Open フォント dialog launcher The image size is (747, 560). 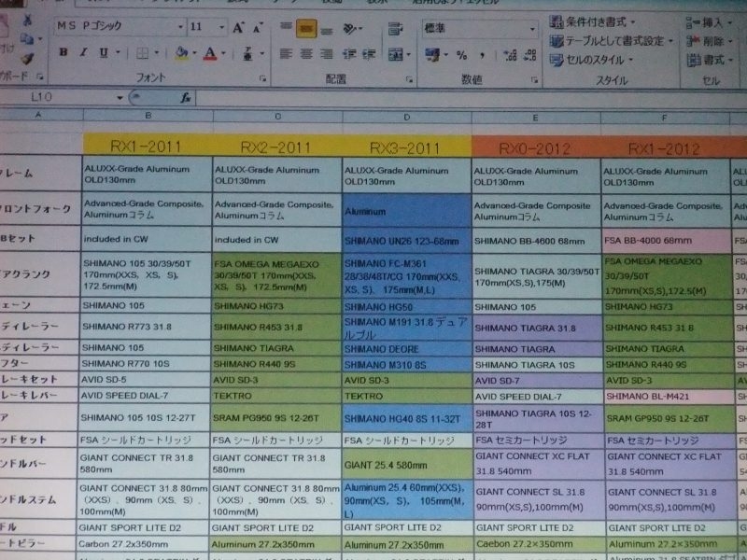(262, 78)
